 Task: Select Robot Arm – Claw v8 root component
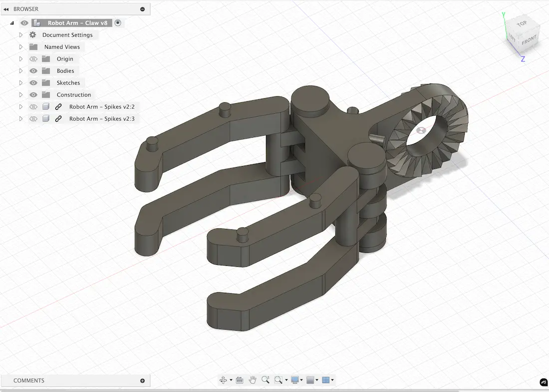pos(77,22)
